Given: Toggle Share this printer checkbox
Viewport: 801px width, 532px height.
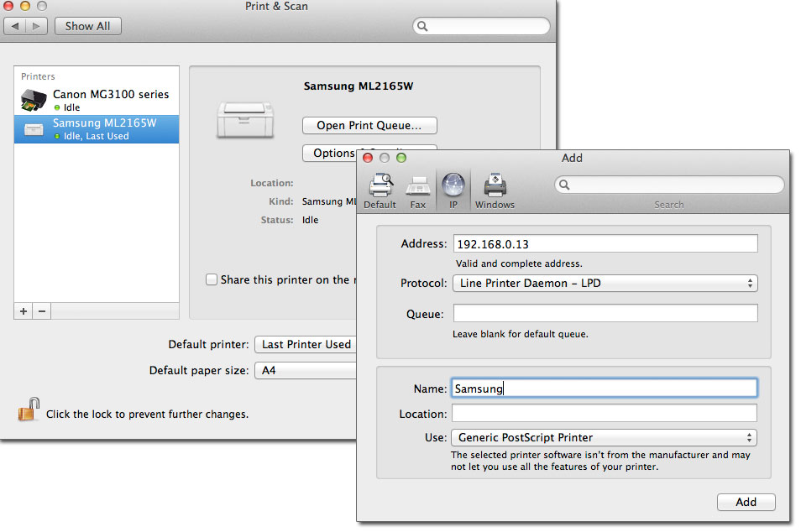Looking at the screenshot, I should (212, 279).
